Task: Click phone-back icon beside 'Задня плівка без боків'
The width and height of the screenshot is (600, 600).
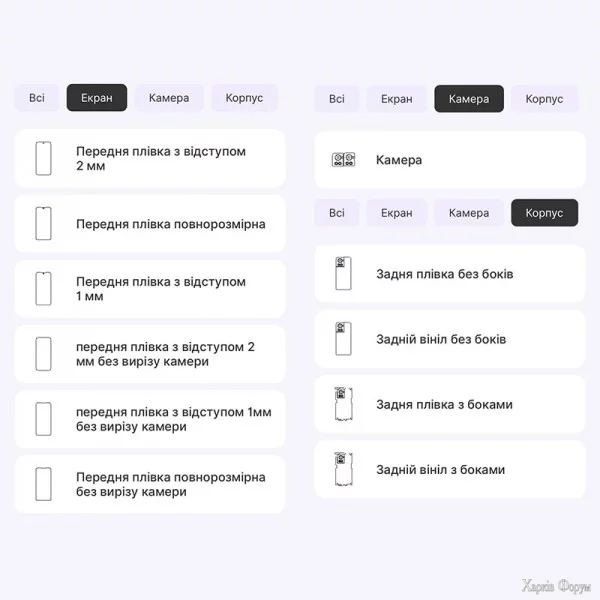Action: [x=343, y=274]
